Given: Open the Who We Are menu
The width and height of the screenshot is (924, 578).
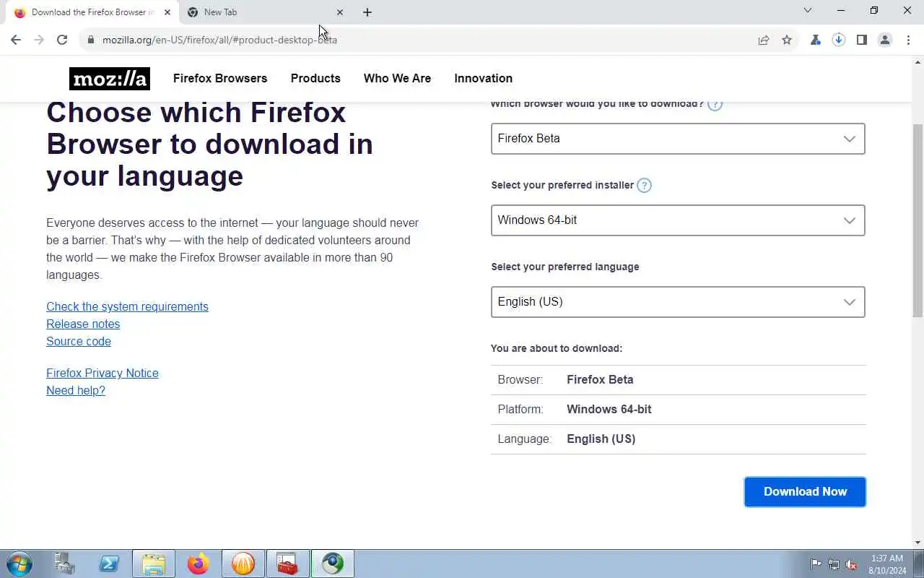Looking at the screenshot, I should pyautogui.click(x=397, y=78).
